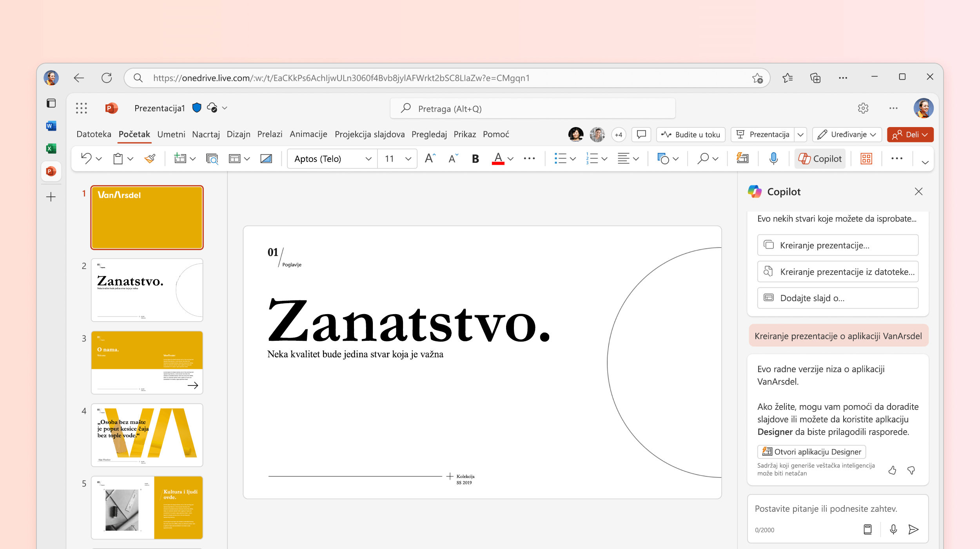The image size is (980, 549).
Task: Click the Copilot icon in the toolbar
Action: point(821,158)
